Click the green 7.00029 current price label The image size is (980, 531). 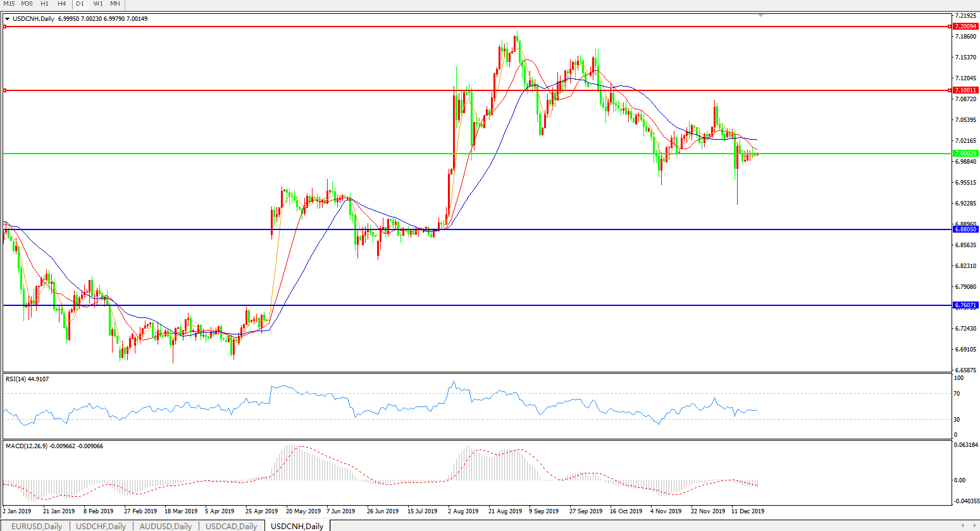965,154
